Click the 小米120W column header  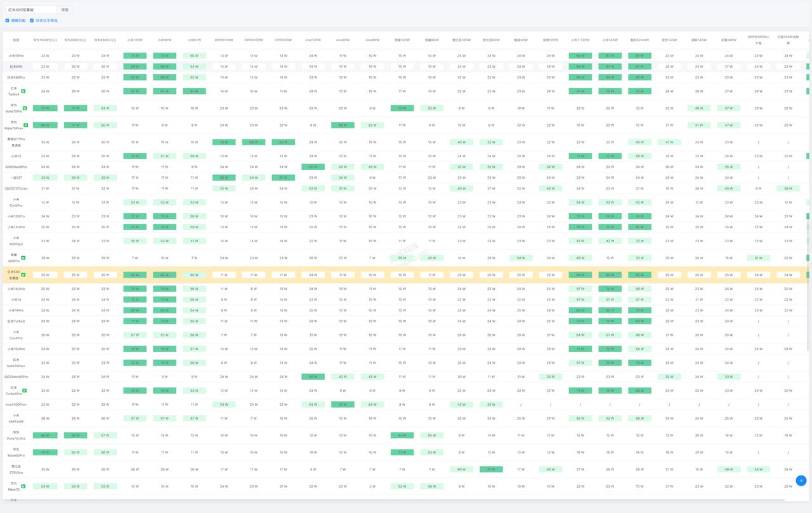pyautogui.click(x=134, y=40)
